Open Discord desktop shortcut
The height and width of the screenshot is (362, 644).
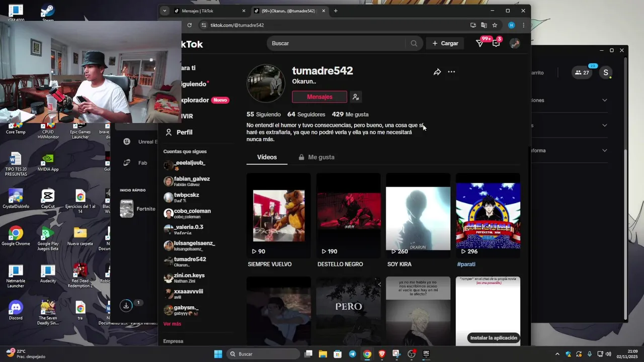[16, 310]
